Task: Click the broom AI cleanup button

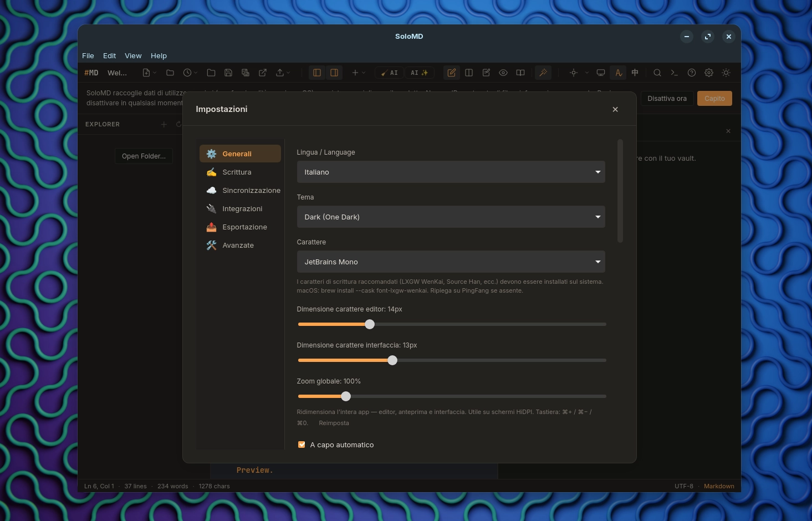Action: coord(390,73)
